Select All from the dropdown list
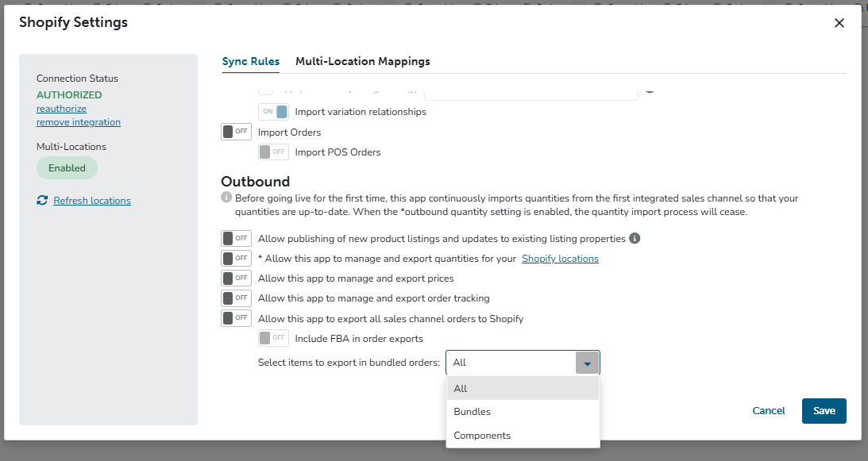Screen dimensions: 868x461 [x=523, y=389]
